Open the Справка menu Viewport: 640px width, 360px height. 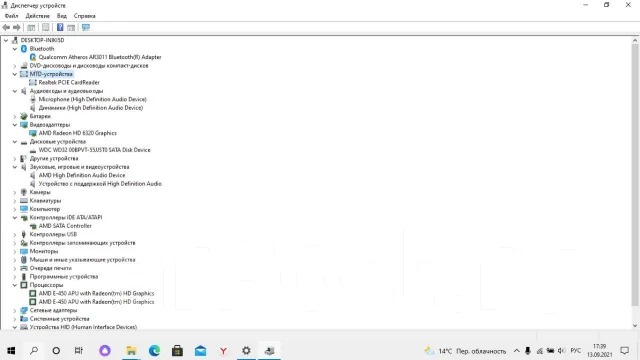tap(84, 16)
